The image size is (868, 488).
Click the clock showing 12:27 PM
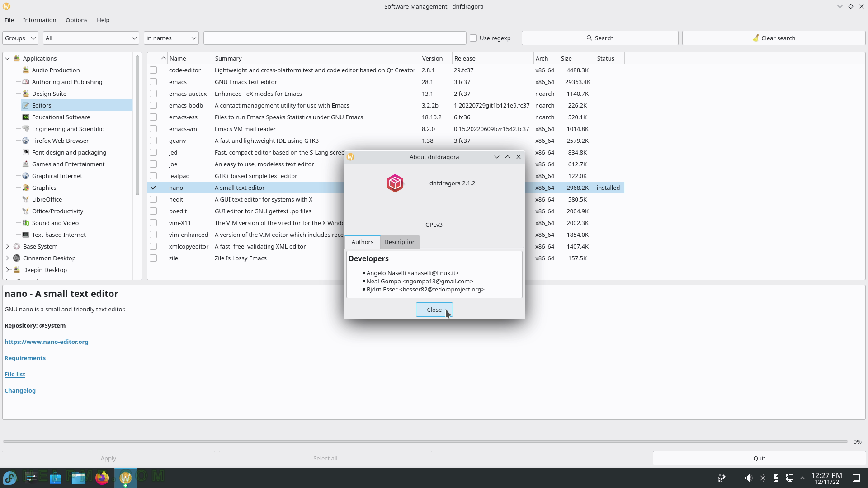(826, 478)
